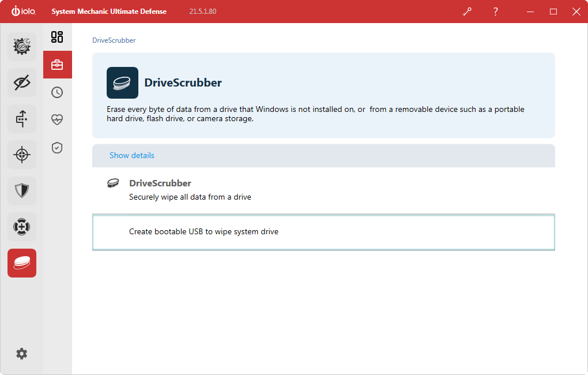Screen dimensions: 588x375
Task: Open the dashboard grid icon
Action: tap(57, 37)
